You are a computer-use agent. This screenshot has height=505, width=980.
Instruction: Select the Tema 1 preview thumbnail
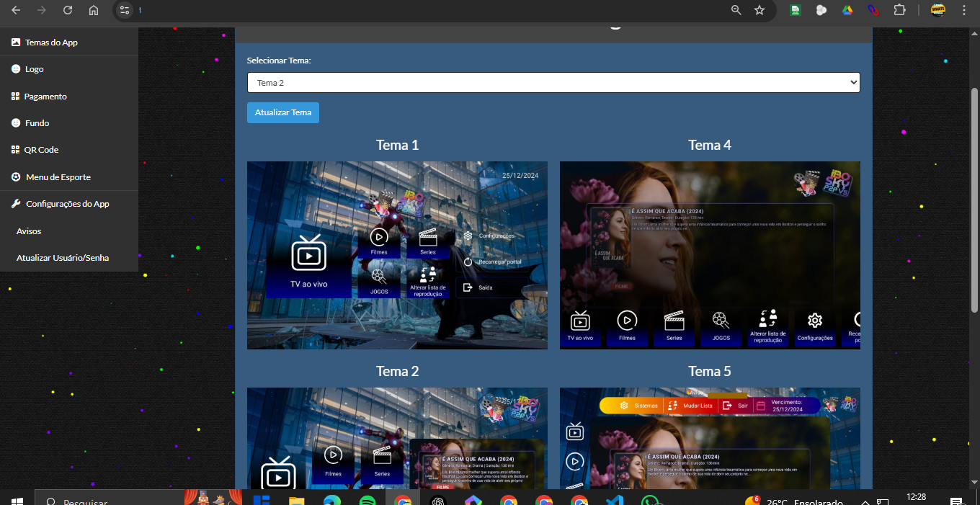(397, 255)
